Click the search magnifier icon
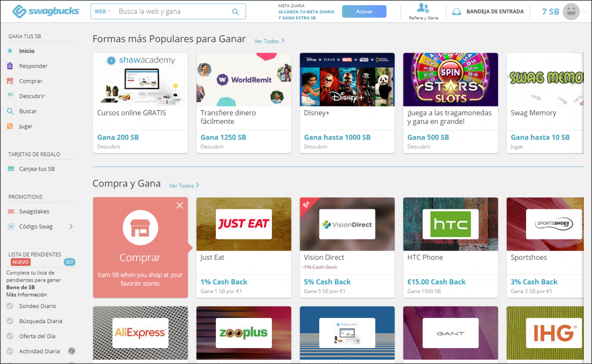The height and width of the screenshot is (364, 592). [x=235, y=12]
